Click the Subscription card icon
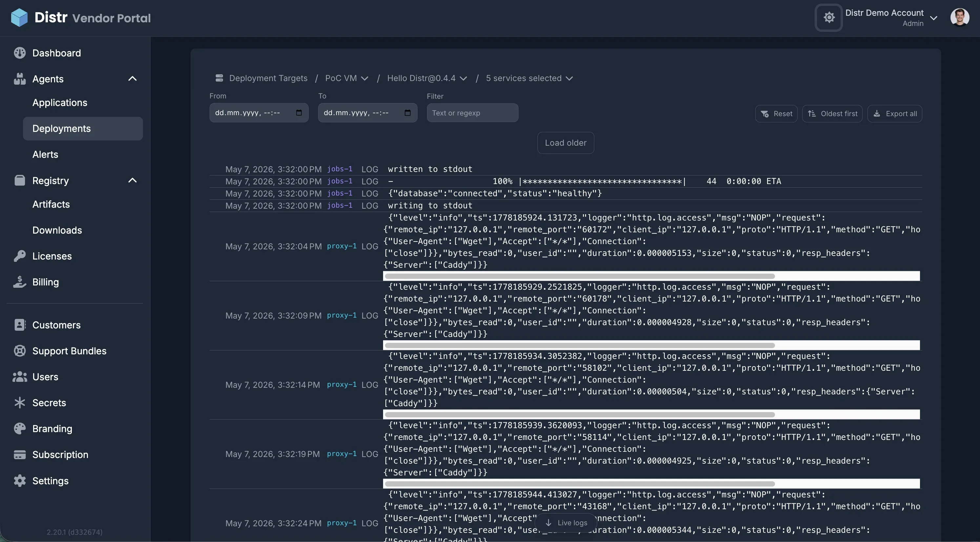 pyautogui.click(x=20, y=454)
